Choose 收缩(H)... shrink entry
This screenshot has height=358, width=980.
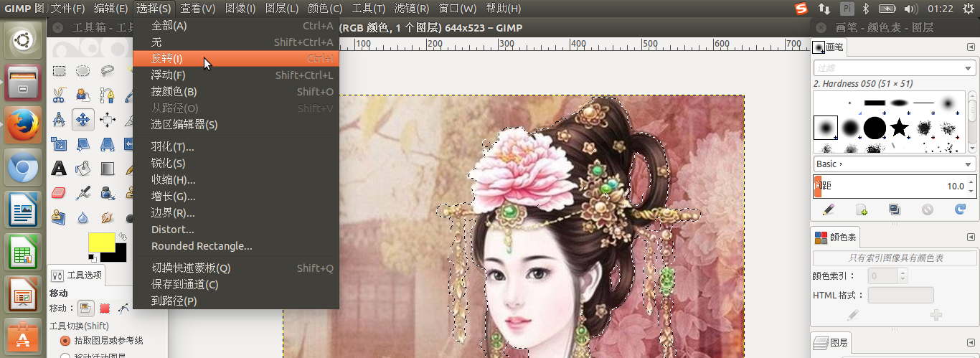236,179
